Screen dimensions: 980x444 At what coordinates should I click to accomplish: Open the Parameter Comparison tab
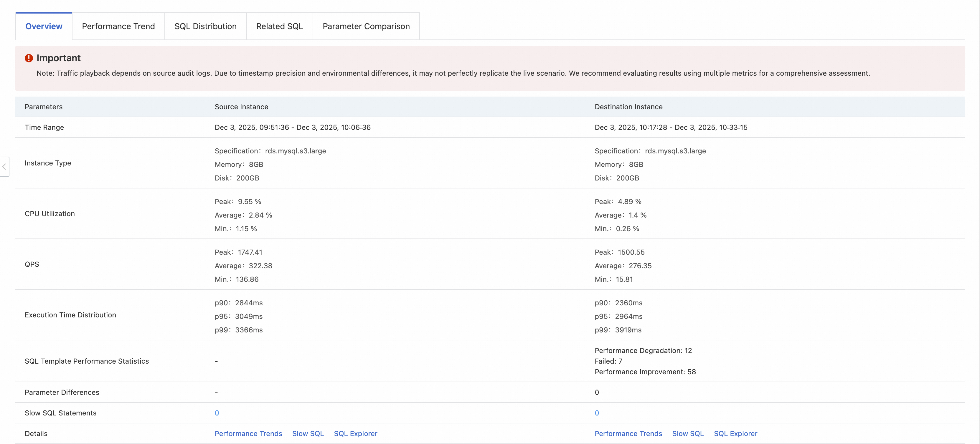pyautogui.click(x=366, y=26)
